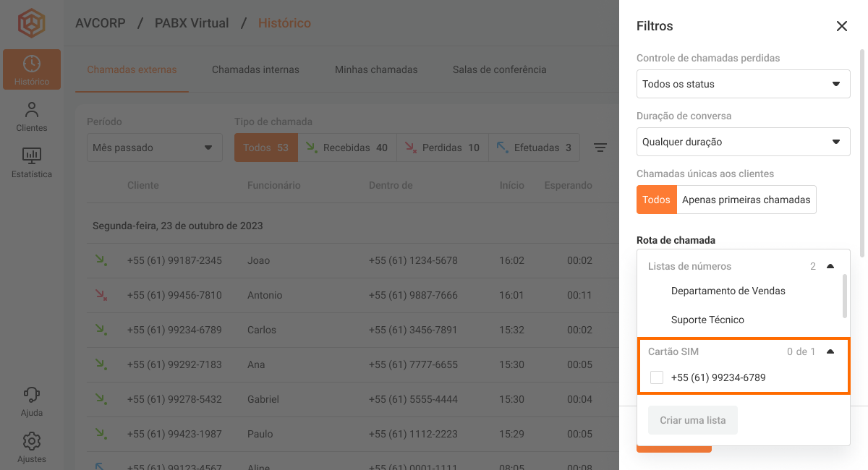Click the AVCORP cube logo icon

pyautogui.click(x=31, y=23)
